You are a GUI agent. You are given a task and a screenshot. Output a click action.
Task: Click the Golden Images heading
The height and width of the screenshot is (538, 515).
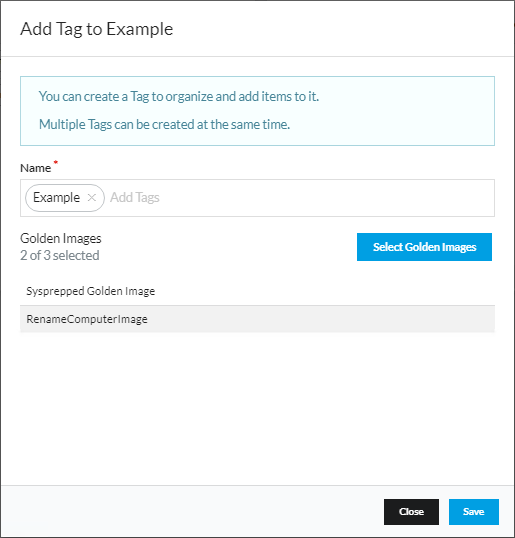(x=61, y=238)
